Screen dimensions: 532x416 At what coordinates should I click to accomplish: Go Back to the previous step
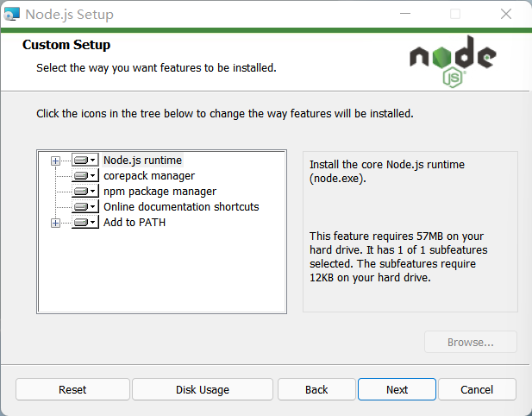[x=316, y=389]
